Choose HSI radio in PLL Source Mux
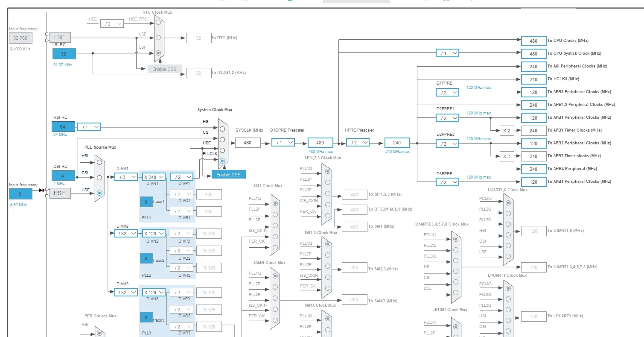 click(99, 162)
